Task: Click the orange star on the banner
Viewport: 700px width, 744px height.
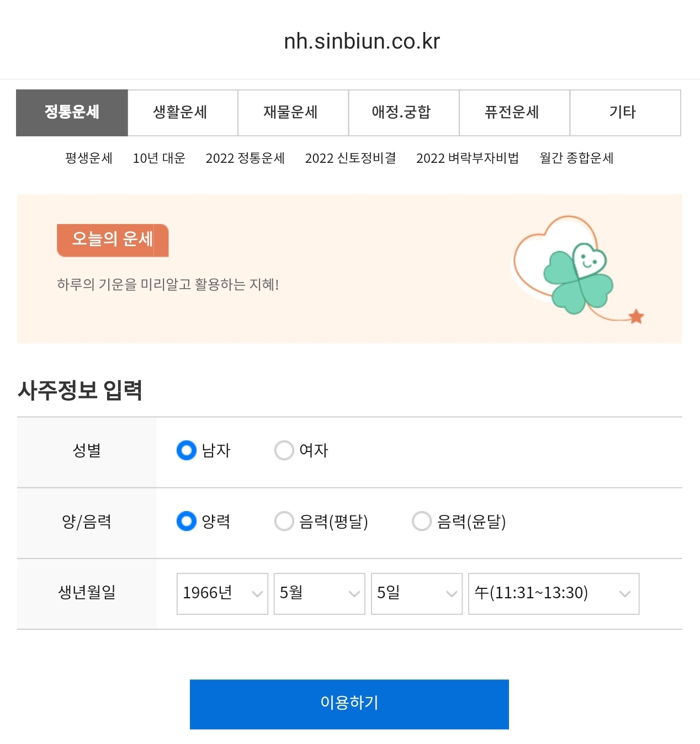Action: click(x=637, y=316)
